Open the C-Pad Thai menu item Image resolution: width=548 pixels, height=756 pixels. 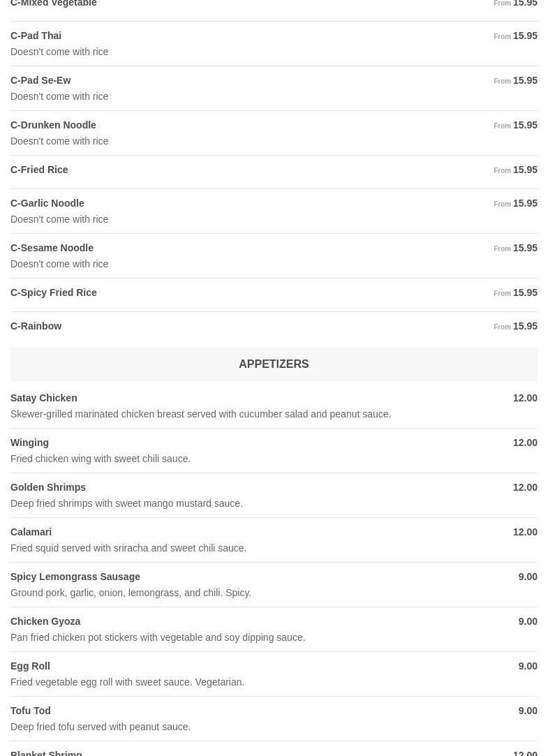click(36, 36)
